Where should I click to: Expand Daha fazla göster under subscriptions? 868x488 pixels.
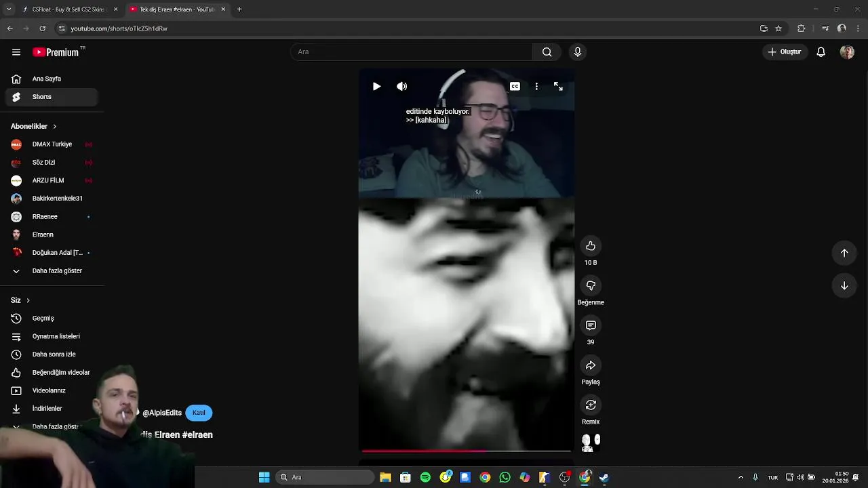coord(52,271)
